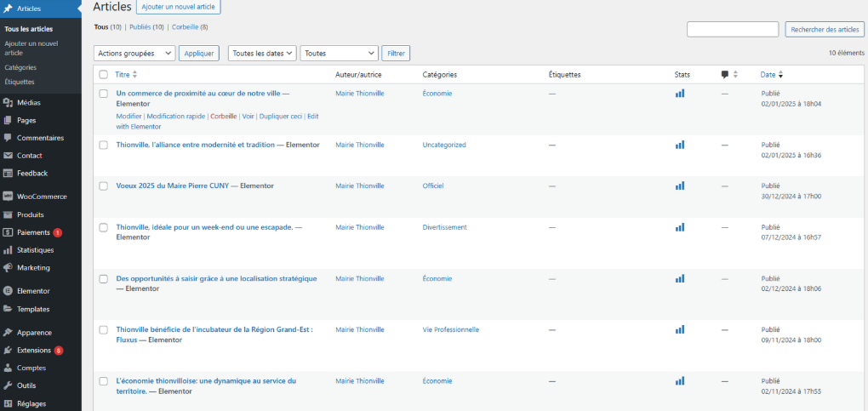
Task: Open the Toutes categories dropdown
Action: 340,54
